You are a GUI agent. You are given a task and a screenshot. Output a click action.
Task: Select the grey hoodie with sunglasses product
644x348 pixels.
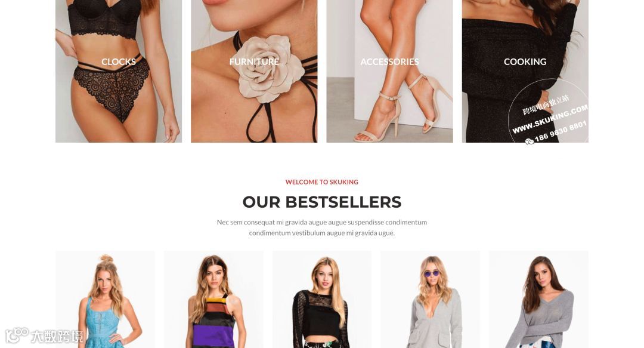(431, 300)
